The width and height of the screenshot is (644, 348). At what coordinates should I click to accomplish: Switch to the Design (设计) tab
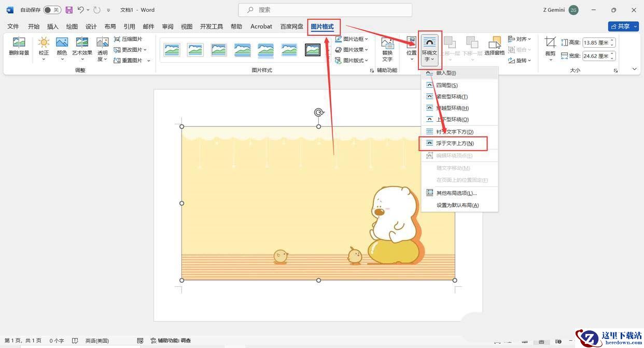(91, 26)
